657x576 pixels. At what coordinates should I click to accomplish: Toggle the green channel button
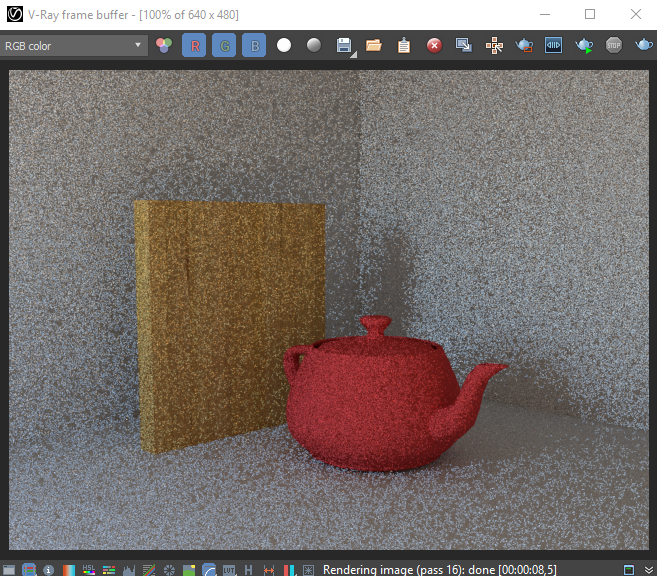pos(224,45)
